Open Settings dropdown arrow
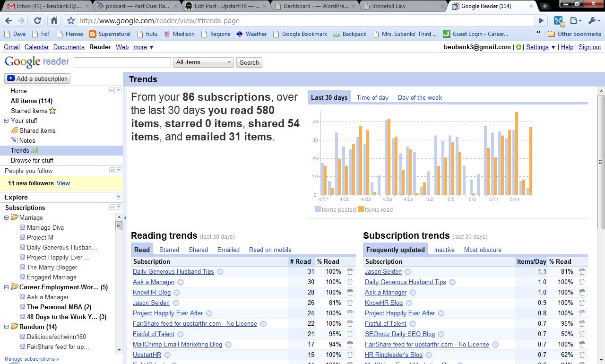605x364 pixels. pos(553,47)
